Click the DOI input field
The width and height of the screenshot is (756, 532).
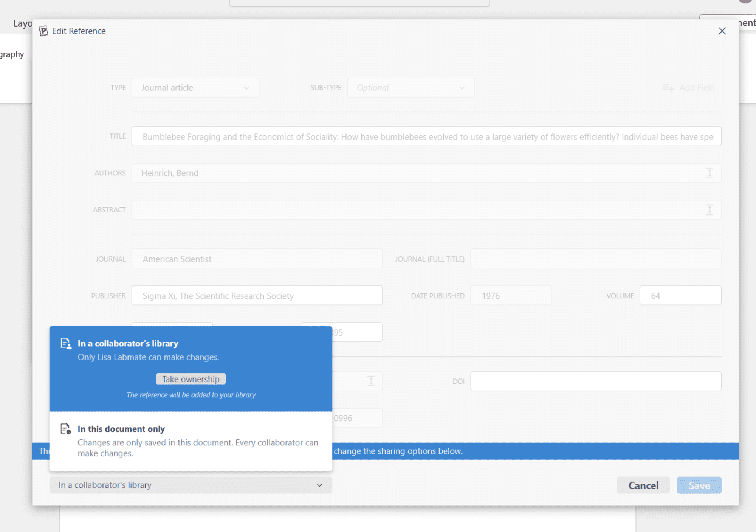(595, 381)
